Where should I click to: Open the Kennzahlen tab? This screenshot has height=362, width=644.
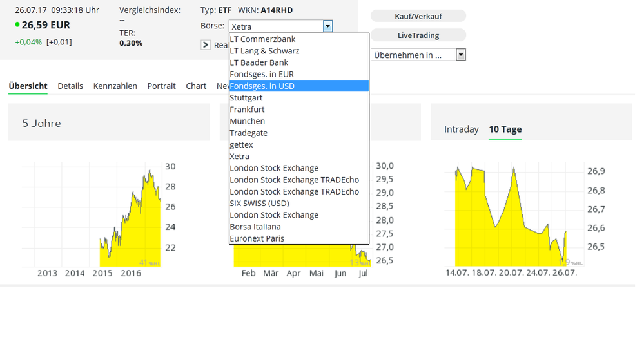(x=115, y=86)
